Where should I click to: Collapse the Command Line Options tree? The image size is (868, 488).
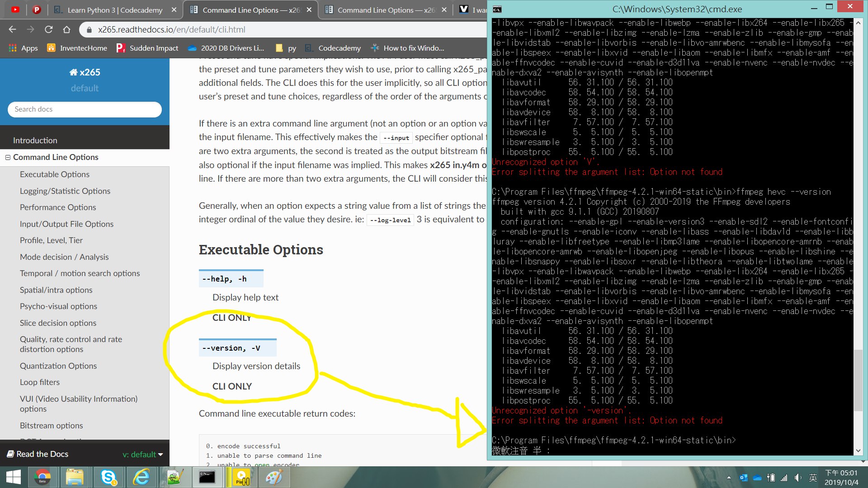[8, 157]
